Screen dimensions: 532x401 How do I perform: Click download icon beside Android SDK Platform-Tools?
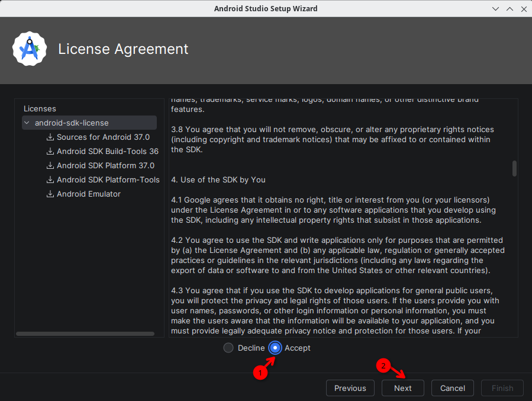[50, 179]
